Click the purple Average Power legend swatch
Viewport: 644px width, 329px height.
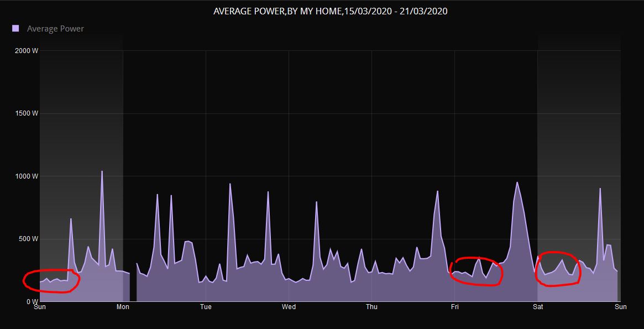pos(15,28)
